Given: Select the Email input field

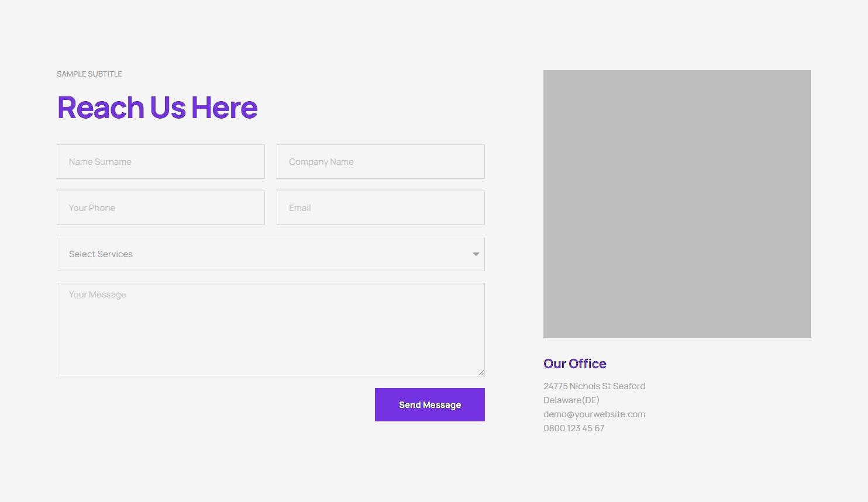Looking at the screenshot, I should tap(380, 208).
